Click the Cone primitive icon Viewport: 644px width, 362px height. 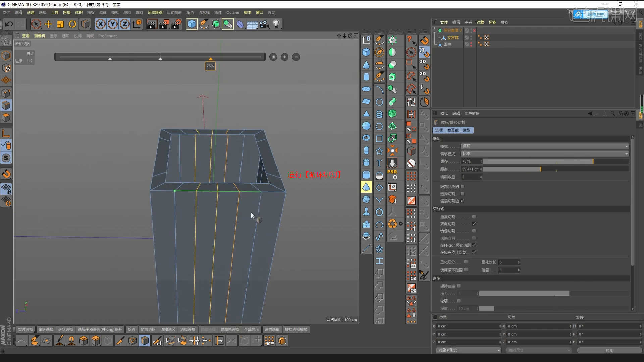pos(366,65)
